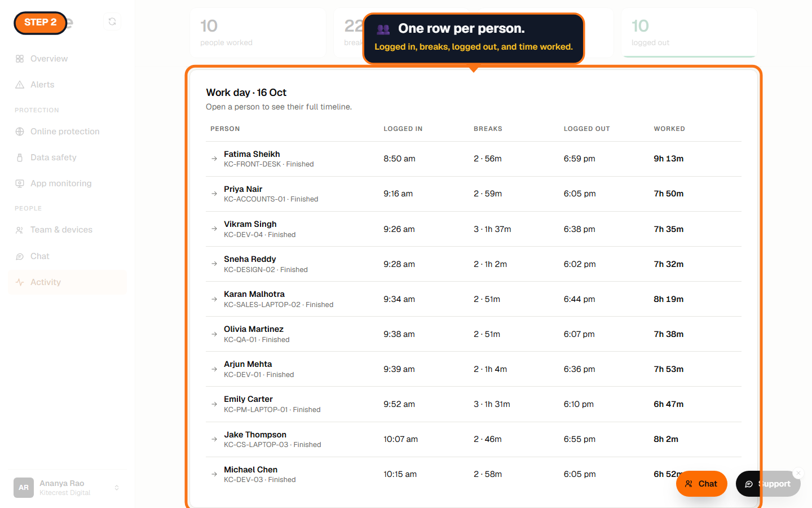Image resolution: width=812 pixels, height=508 pixels.
Task: Click Emily Carter's 6h 47m worked value
Action: (669, 404)
